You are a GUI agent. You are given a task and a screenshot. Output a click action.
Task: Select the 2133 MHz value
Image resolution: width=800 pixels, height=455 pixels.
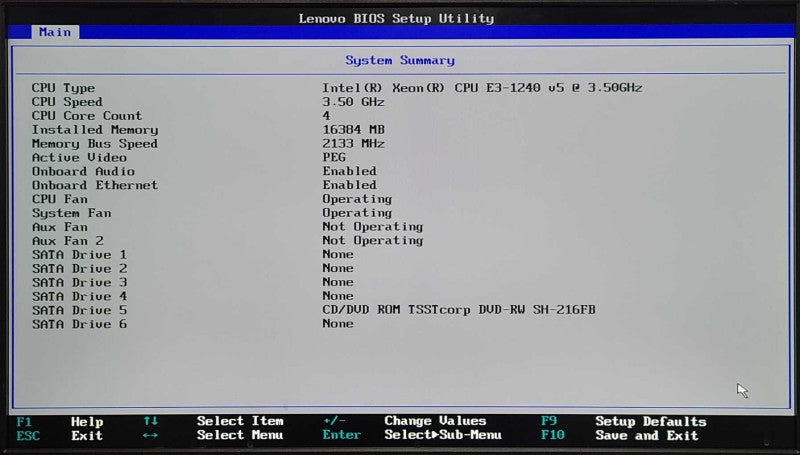[x=353, y=143]
